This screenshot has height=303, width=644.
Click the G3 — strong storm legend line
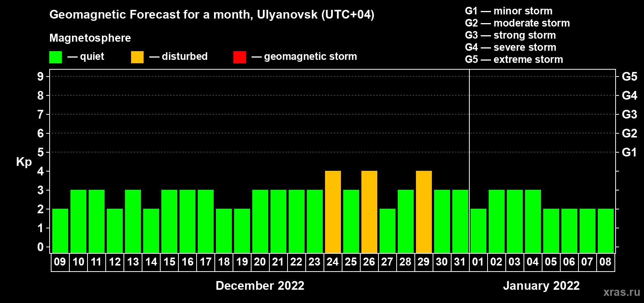click(x=510, y=35)
